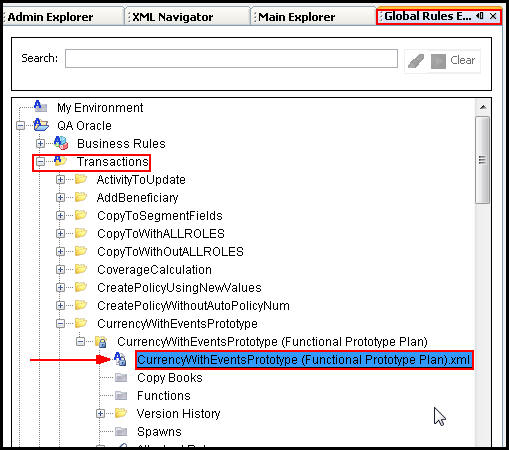Collapse the top-level CurrencyWithEventsPrototype folder
Screen dimensions: 509x450
[x=60, y=324]
